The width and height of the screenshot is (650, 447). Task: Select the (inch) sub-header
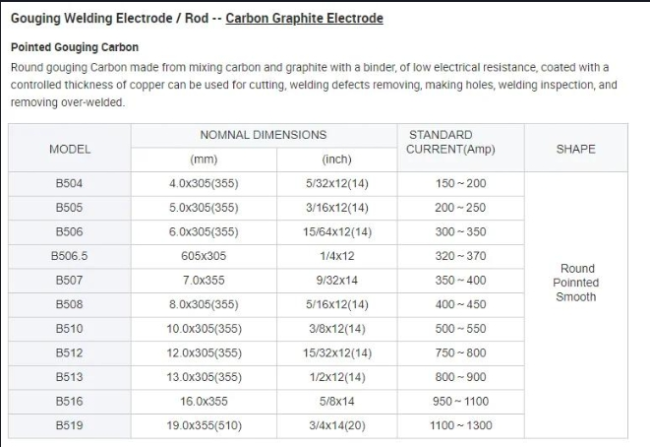[x=337, y=159]
